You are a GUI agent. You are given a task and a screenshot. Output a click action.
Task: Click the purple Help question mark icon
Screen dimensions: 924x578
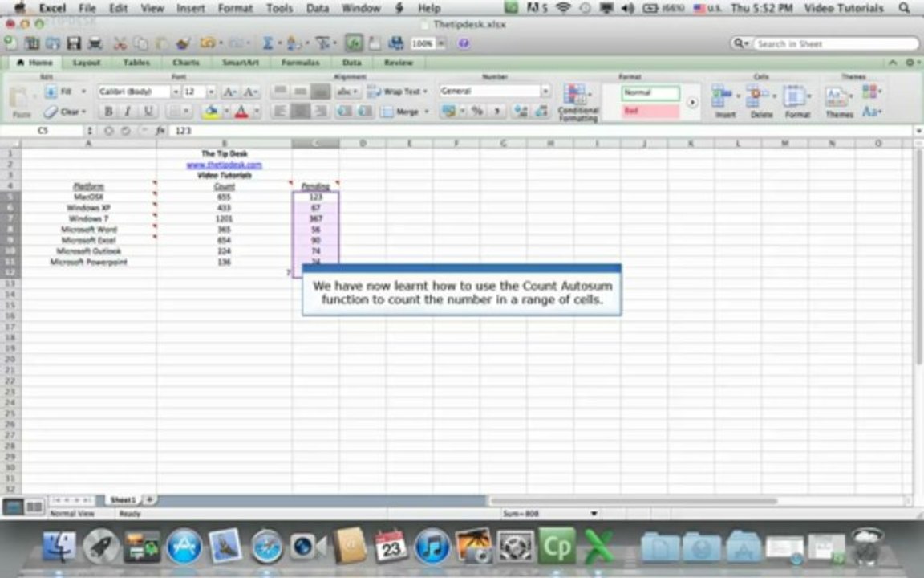[x=464, y=43]
